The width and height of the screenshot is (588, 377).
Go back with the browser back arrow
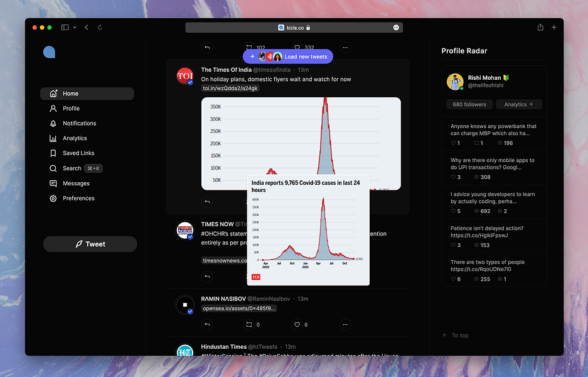click(x=87, y=28)
